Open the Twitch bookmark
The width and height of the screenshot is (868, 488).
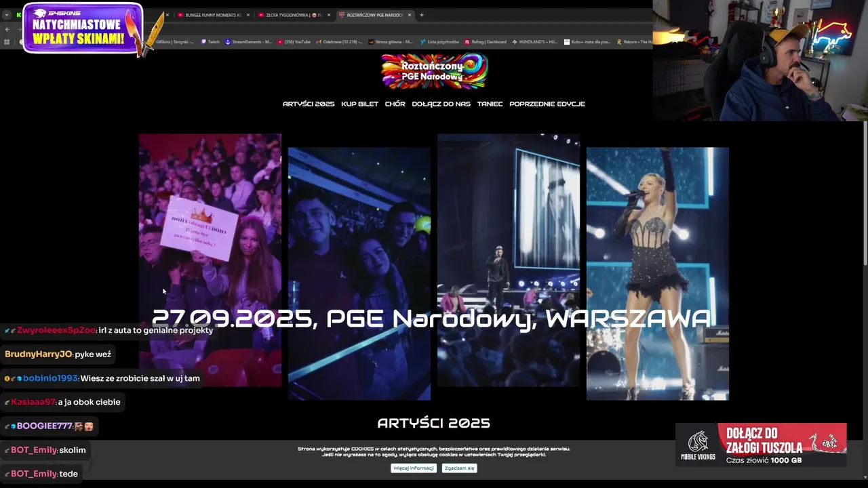pos(211,42)
